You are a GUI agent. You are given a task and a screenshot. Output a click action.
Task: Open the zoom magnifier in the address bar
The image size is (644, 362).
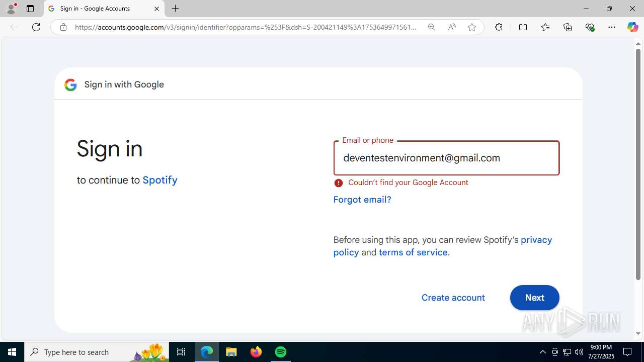point(431,27)
